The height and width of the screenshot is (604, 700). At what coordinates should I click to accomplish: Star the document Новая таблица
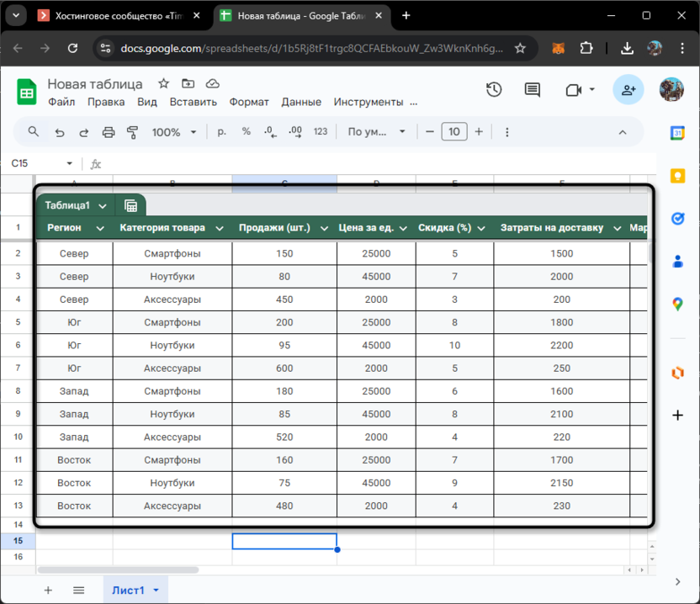(x=164, y=84)
